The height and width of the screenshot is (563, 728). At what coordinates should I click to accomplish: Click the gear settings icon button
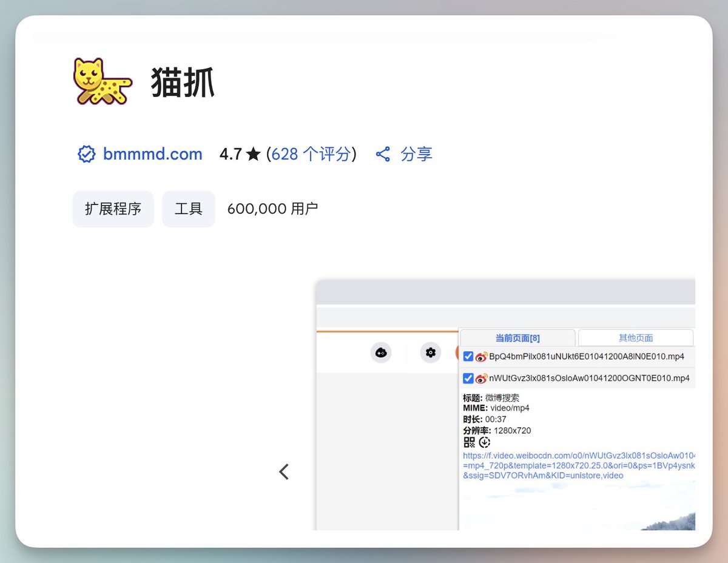click(x=431, y=352)
